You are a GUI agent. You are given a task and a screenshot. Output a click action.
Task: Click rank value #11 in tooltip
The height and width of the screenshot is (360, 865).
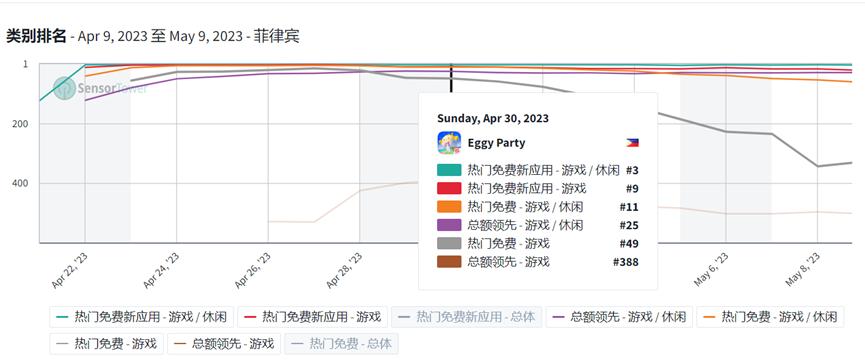[629, 207]
